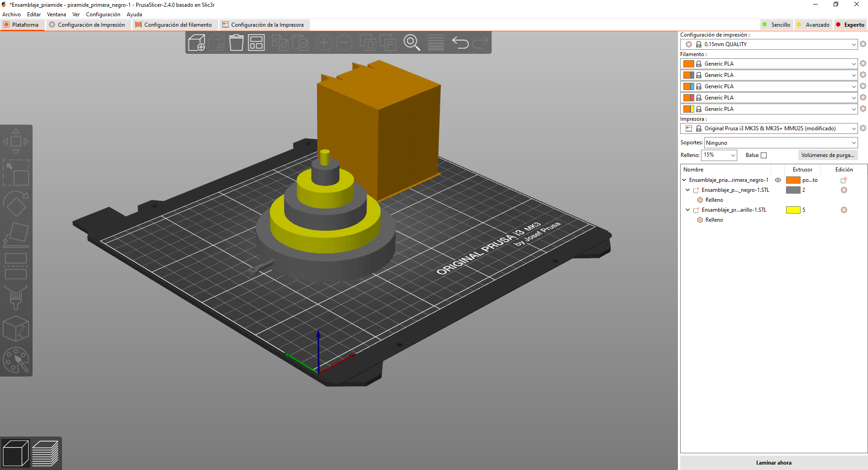Enable the Balsa checkbox
Image resolution: width=868 pixels, height=470 pixels.
click(764, 156)
